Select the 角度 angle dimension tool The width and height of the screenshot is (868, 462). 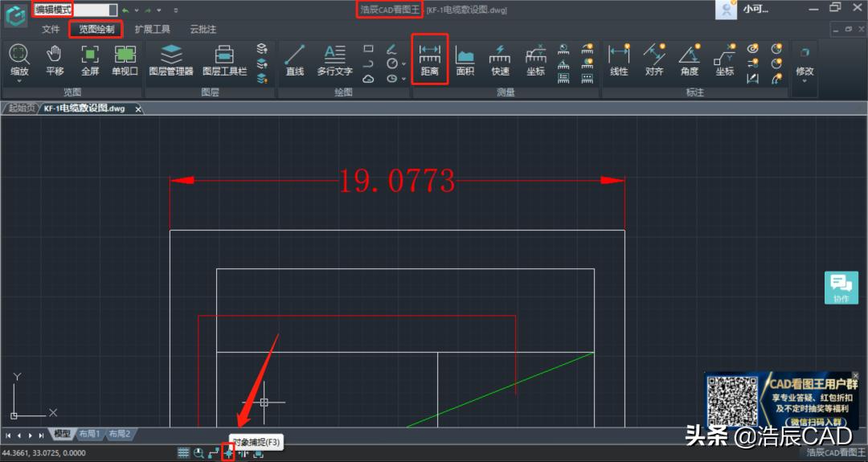[690, 60]
